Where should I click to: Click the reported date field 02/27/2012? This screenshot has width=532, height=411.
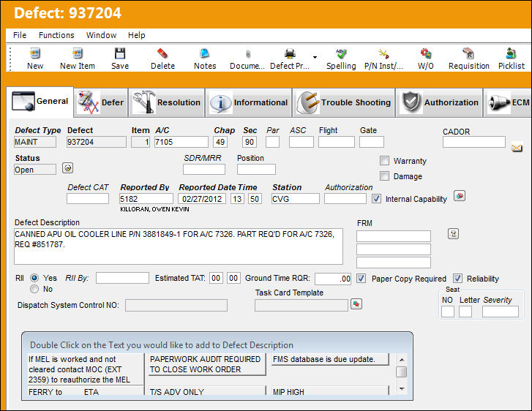coord(202,198)
